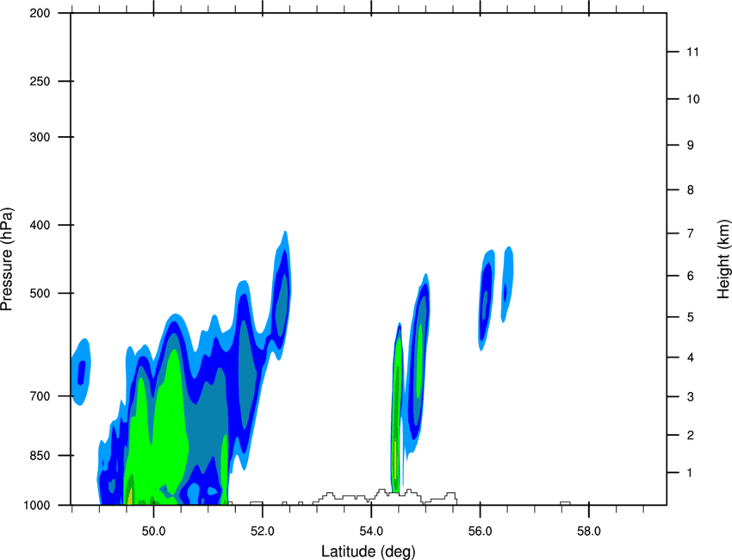Click the 58.0 latitude tick label
Screen dimensions: 732x560
click(589, 532)
